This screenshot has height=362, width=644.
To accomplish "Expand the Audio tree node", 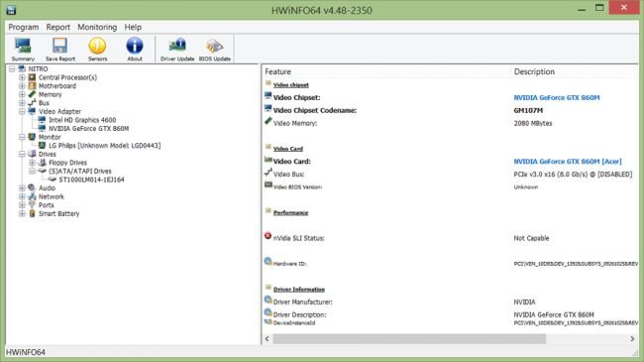I will 22,188.
